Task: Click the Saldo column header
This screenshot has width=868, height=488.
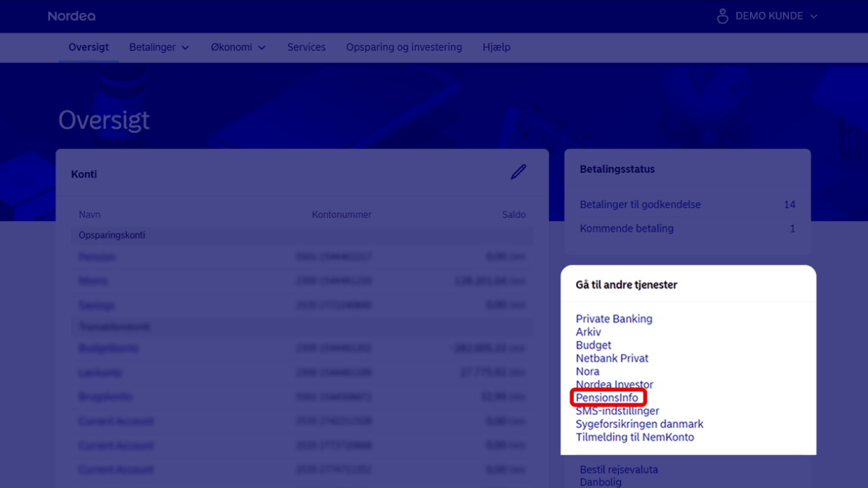Action: click(514, 215)
